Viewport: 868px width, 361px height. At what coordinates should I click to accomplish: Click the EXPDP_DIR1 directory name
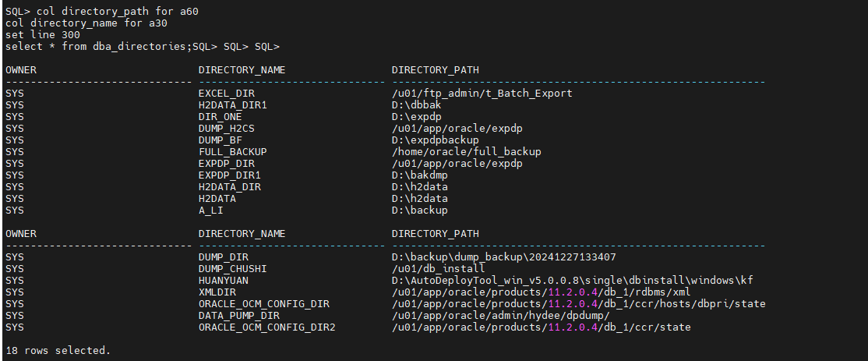(230, 175)
